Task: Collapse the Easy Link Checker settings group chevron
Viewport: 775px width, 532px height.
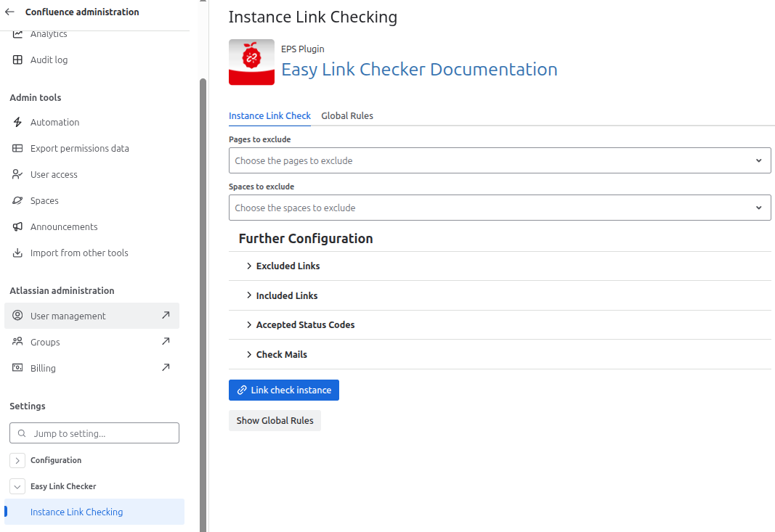Action: [x=17, y=486]
